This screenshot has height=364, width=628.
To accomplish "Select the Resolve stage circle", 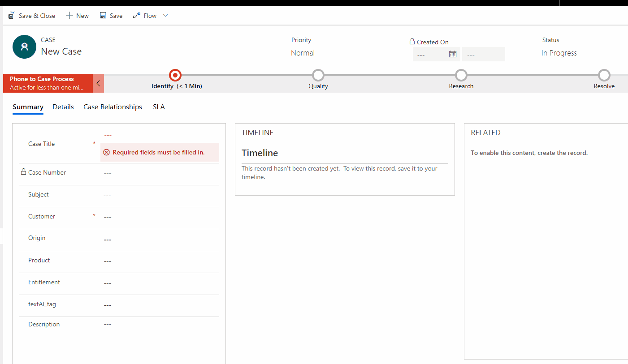I will coord(604,75).
